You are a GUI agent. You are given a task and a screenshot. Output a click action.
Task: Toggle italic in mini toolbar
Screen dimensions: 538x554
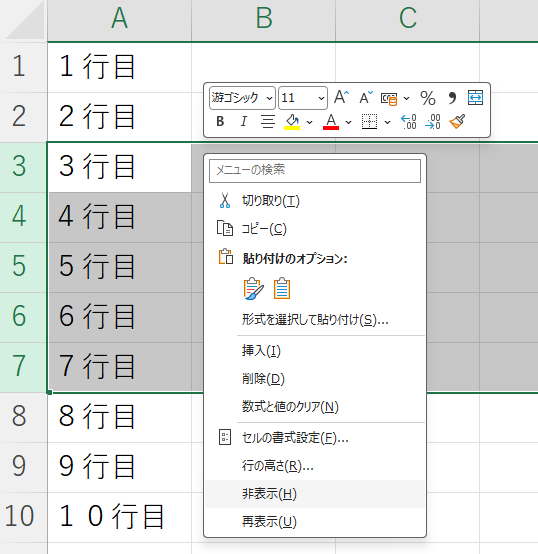tap(243, 122)
